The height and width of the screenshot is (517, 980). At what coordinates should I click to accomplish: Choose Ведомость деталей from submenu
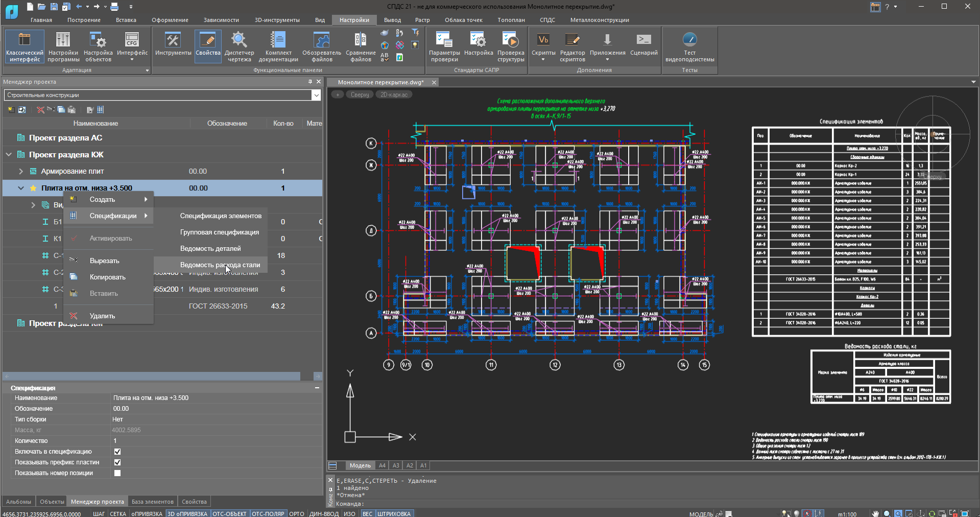210,248
